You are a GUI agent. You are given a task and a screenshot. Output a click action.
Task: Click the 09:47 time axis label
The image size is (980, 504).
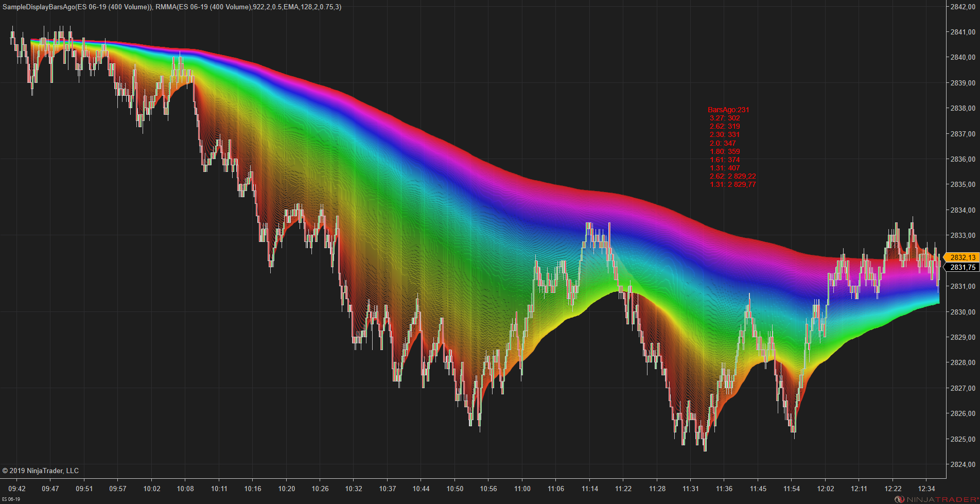(50, 489)
